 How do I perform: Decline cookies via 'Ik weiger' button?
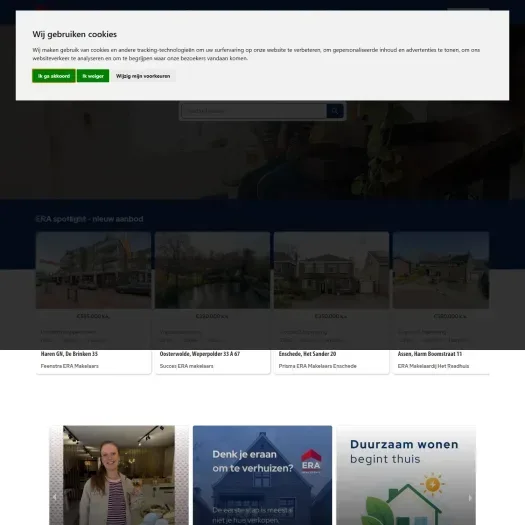point(93,76)
